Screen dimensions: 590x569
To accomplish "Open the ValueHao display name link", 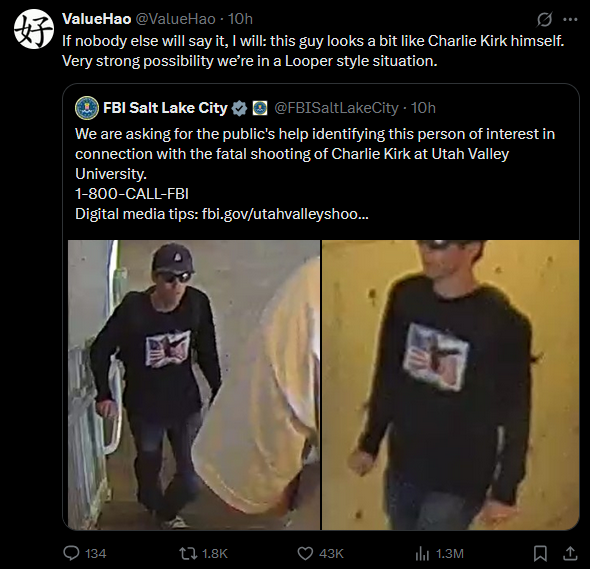I will (x=97, y=19).
